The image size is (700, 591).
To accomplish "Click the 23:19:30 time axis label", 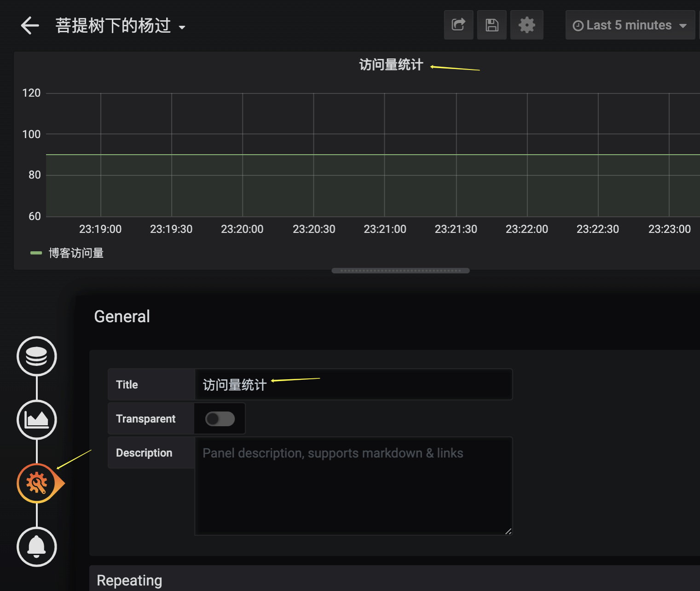I will click(x=171, y=229).
